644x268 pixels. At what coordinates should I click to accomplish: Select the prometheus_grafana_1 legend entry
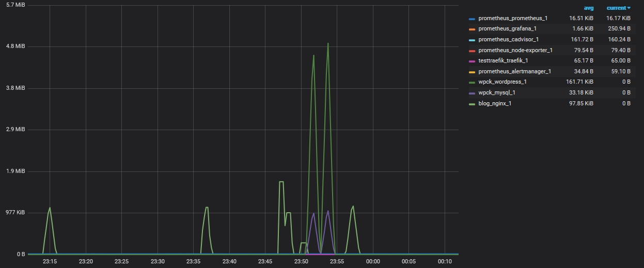(507, 29)
